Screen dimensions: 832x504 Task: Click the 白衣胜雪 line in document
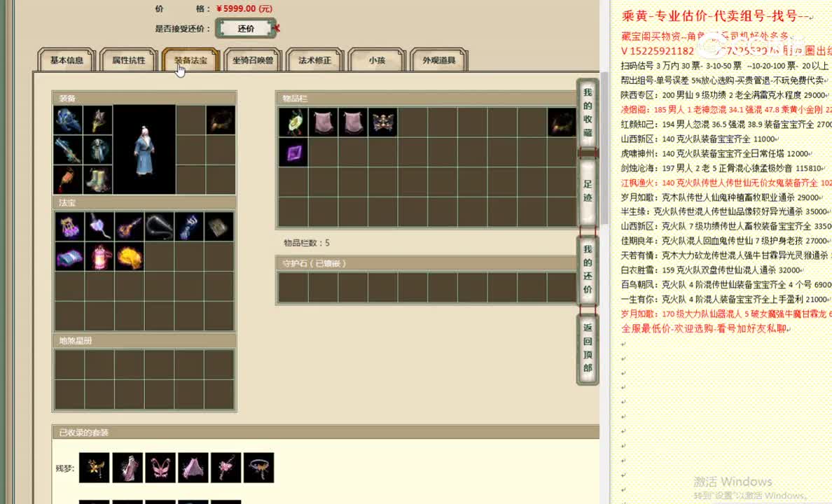point(713,269)
